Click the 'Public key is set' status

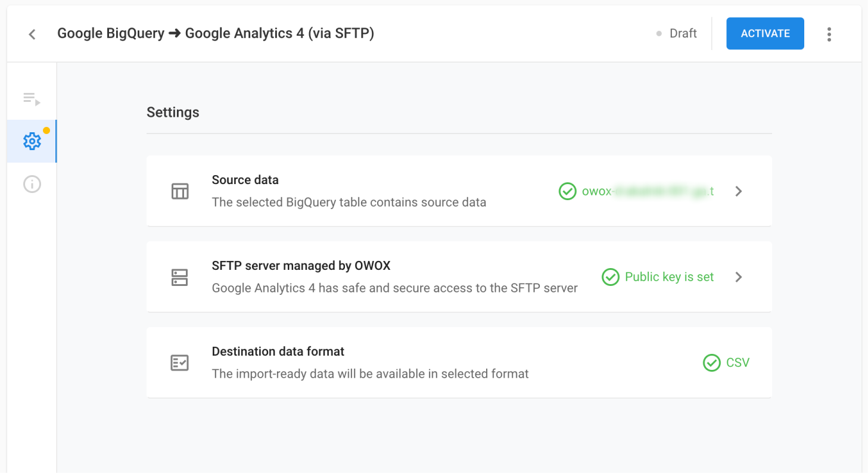669,277
